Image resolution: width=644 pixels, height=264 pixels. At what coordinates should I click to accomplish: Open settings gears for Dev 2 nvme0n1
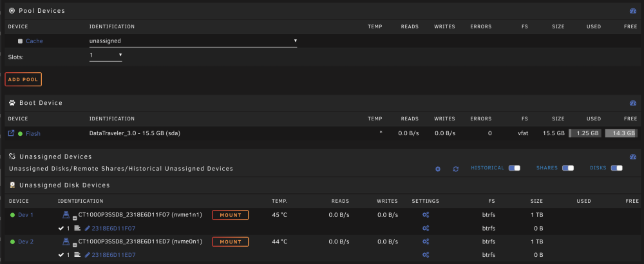tap(426, 242)
